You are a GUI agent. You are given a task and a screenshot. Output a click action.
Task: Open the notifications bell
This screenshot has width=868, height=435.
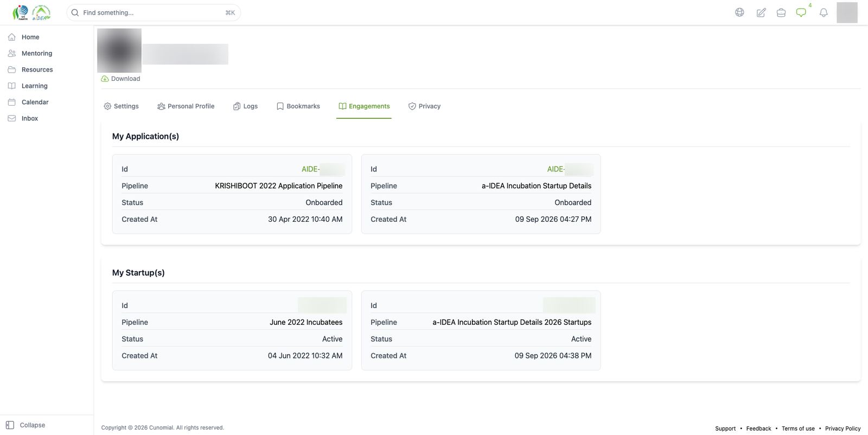coord(824,12)
